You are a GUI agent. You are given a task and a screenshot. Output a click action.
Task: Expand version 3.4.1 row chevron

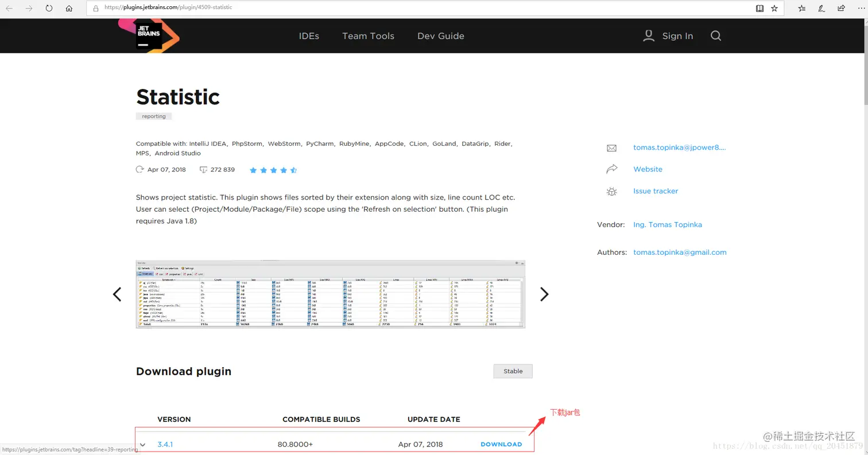tap(143, 444)
